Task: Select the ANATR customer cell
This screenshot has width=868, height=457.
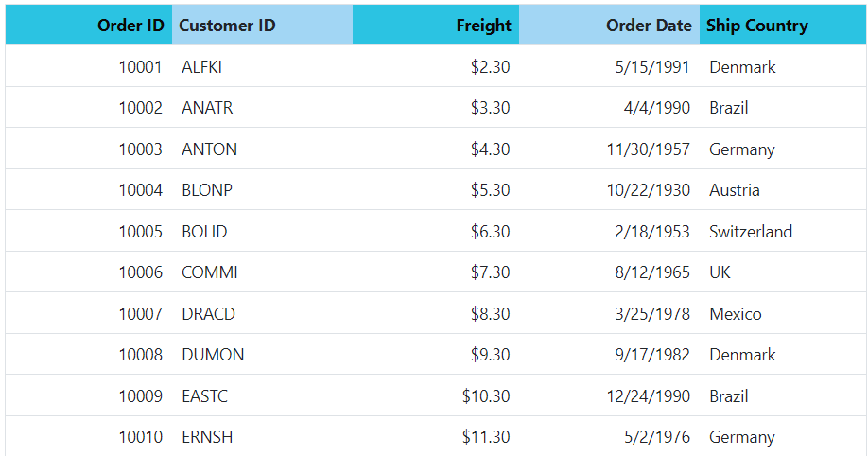Action: tap(263, 107)
